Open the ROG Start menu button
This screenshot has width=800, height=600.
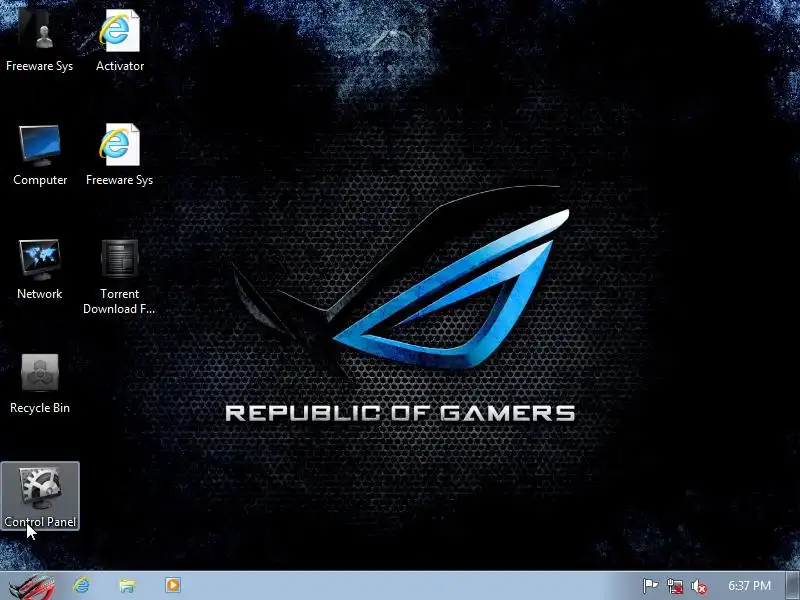click(31, 586)
